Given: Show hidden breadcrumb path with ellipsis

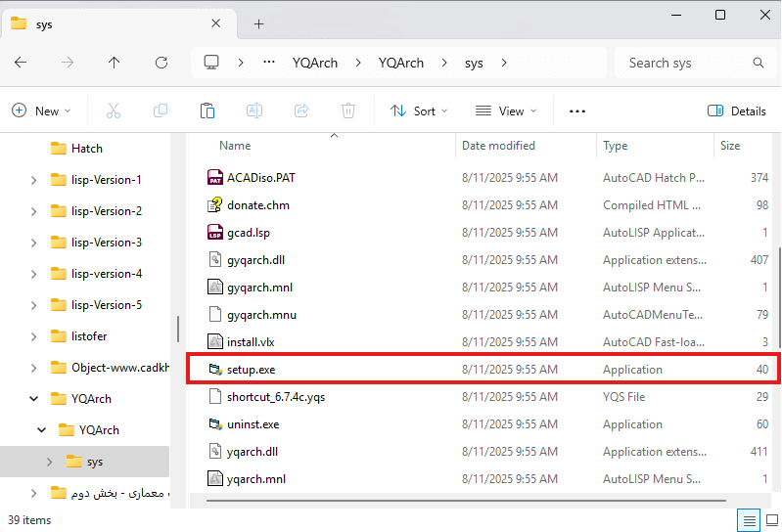Looking at the screenshot, I should 269,63.
